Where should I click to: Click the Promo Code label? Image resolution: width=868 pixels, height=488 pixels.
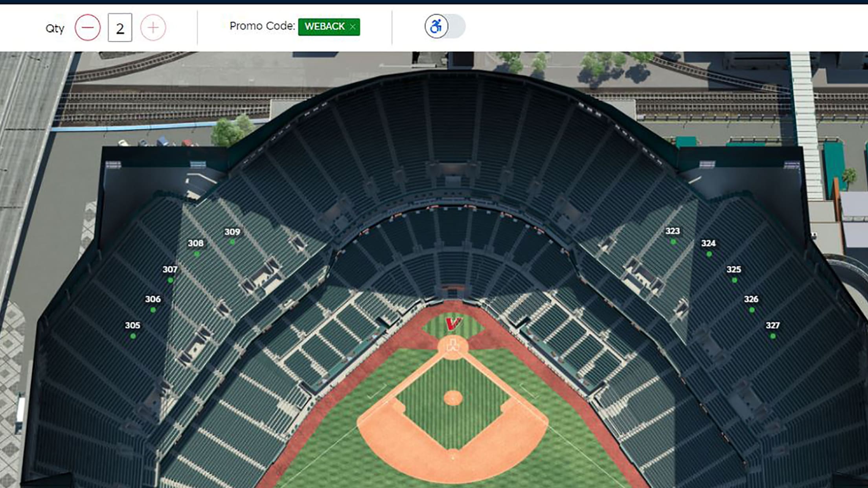262,26
